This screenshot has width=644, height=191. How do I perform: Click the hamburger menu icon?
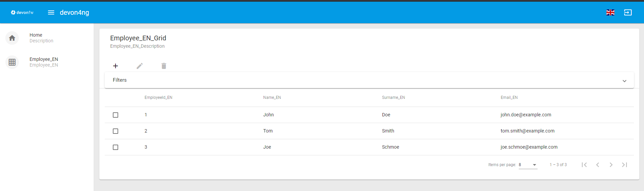pyautogui.click(x=51, y=12)
